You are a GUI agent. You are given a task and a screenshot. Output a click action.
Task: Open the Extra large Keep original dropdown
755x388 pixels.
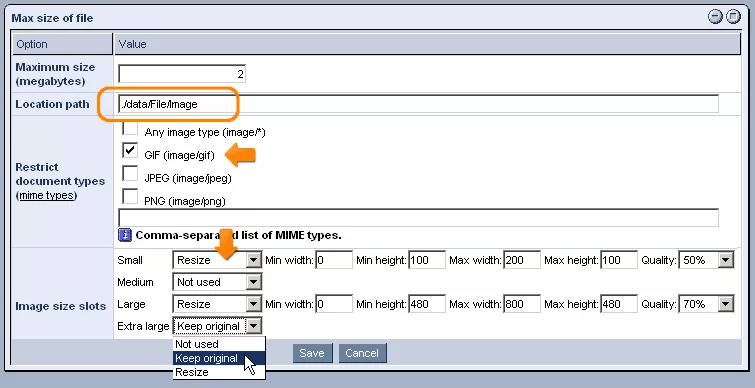pos(217,326)
